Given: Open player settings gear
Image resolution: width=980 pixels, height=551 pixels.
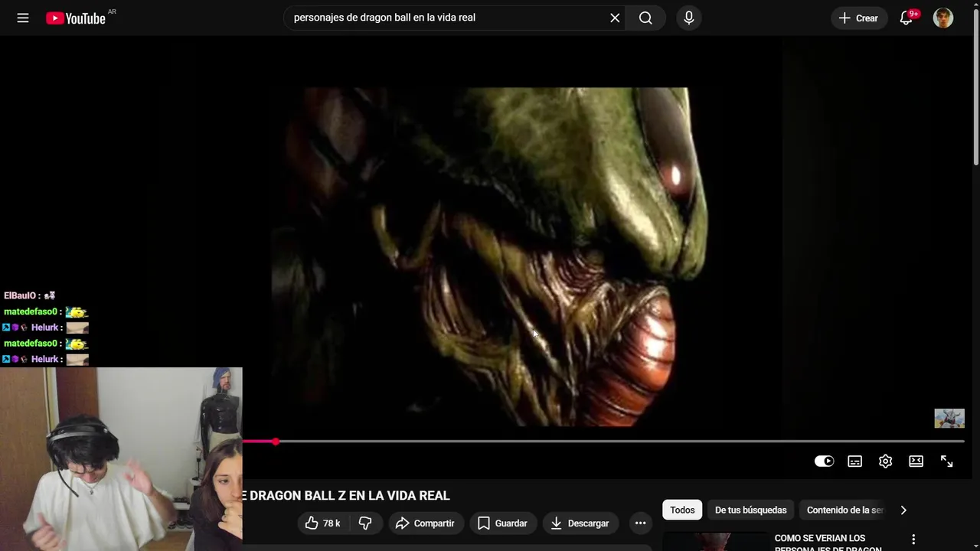Looking at the screenshot, I should click(x=886, y=461).
